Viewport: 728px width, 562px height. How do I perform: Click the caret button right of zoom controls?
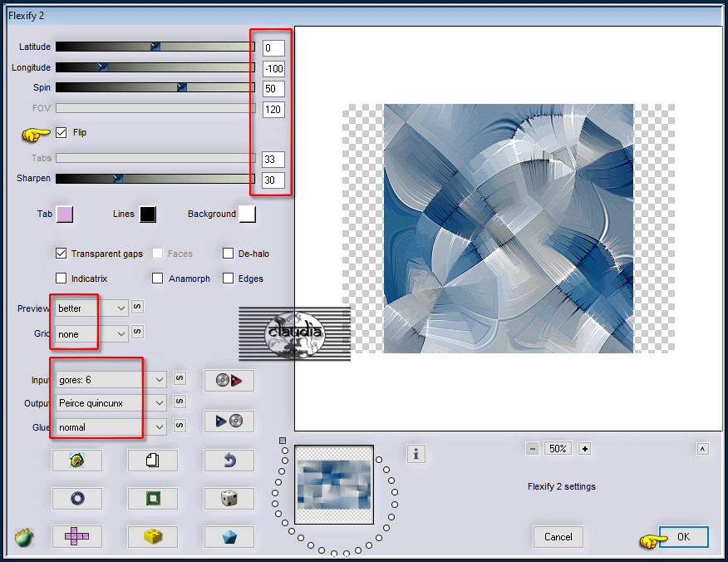(702, 449)
